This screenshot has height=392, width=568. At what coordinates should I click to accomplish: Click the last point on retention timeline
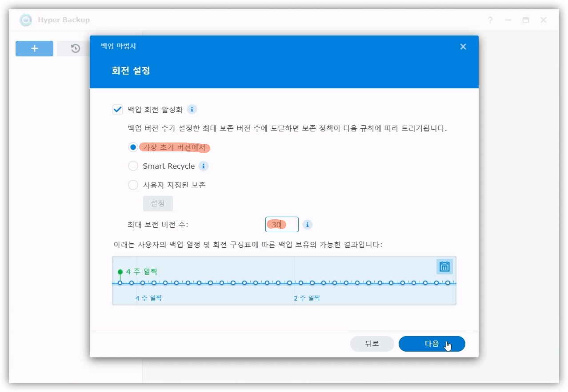[x=448, y=283]
